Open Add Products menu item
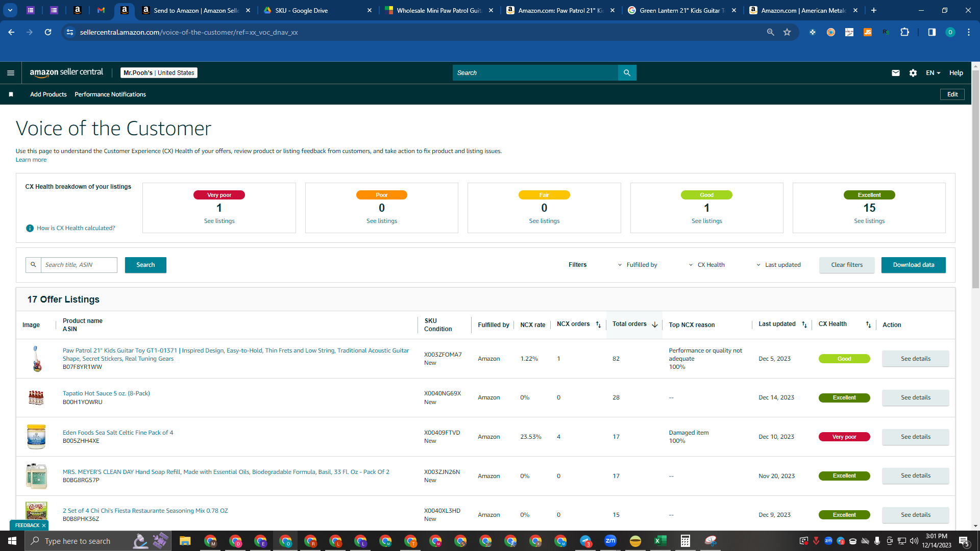 [x=48, y=94]
